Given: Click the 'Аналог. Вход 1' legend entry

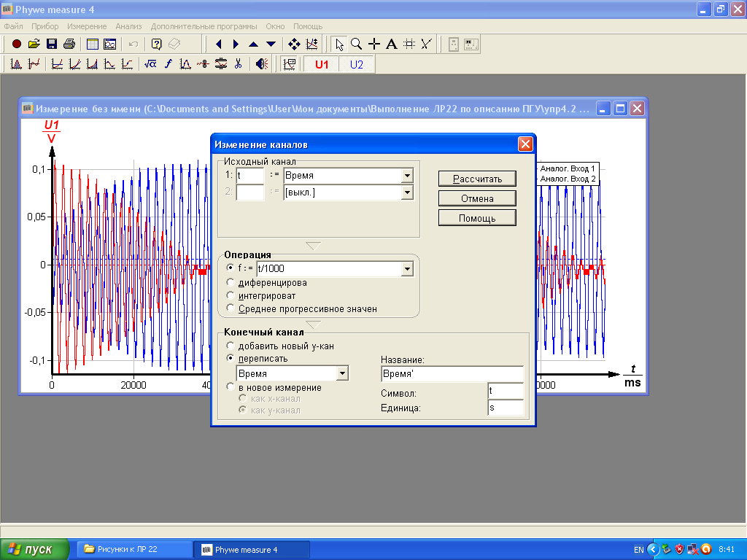Looking at the screenshot, I should (568, 168).
